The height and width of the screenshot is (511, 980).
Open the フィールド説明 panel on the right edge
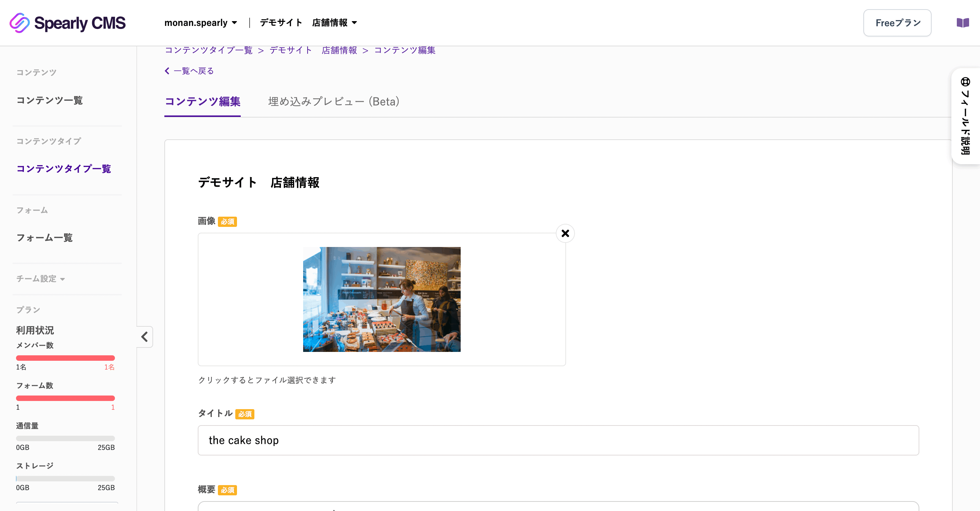pos(966,116)
